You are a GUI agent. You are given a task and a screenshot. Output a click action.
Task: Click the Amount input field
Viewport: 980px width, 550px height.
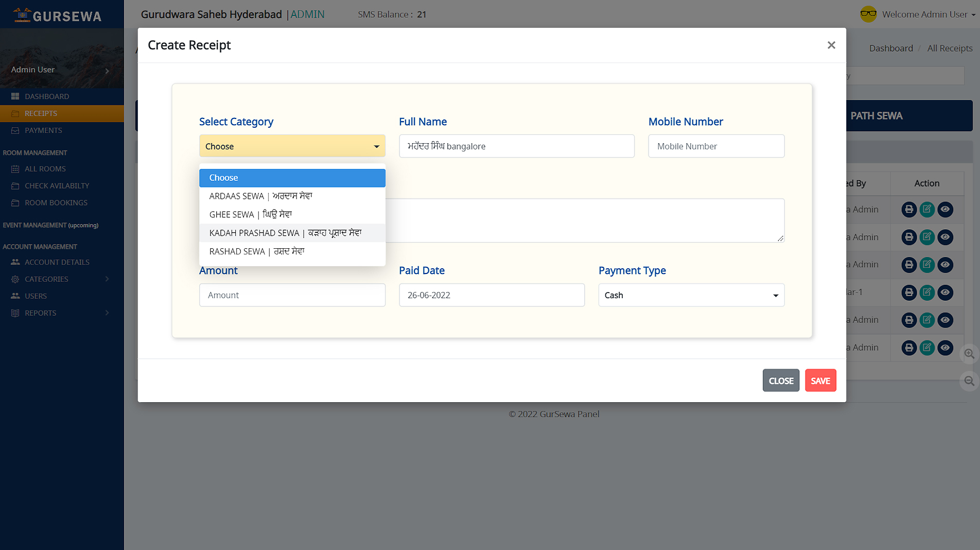pyautogui.click(x=292, y=295)
